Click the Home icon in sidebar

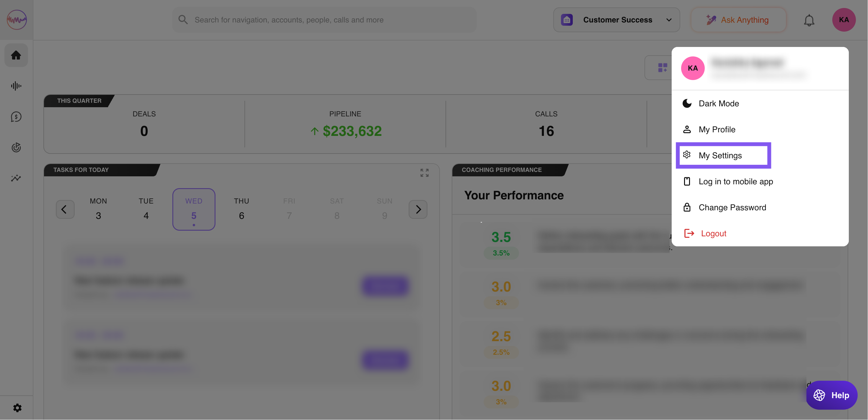[x=16, y=55]
